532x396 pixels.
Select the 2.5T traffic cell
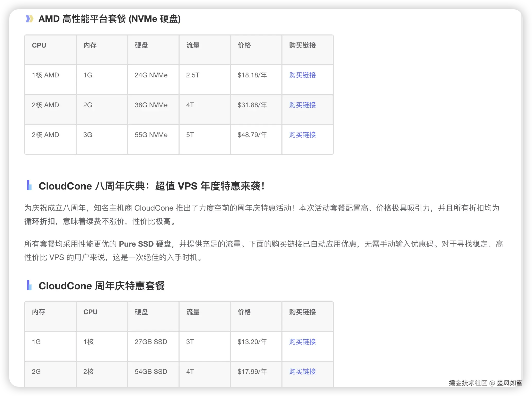pyautogui.click(x=205, y=80)
